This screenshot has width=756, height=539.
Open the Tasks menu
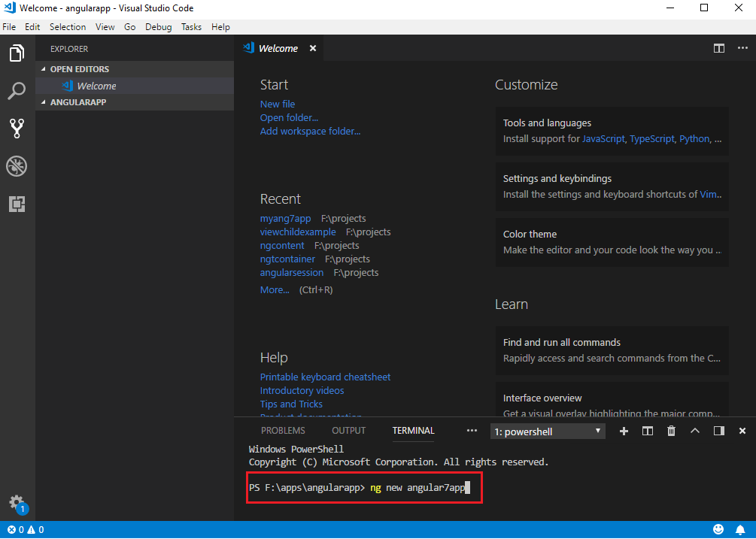191,27
